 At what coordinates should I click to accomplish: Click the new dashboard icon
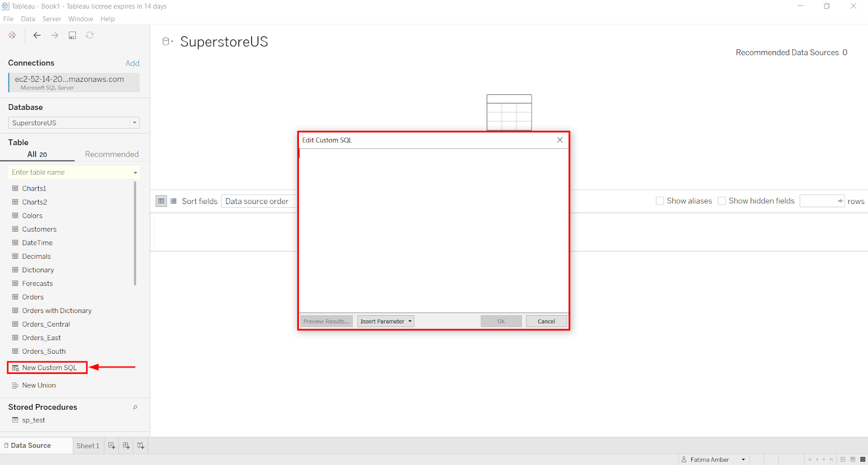[126, 445]
